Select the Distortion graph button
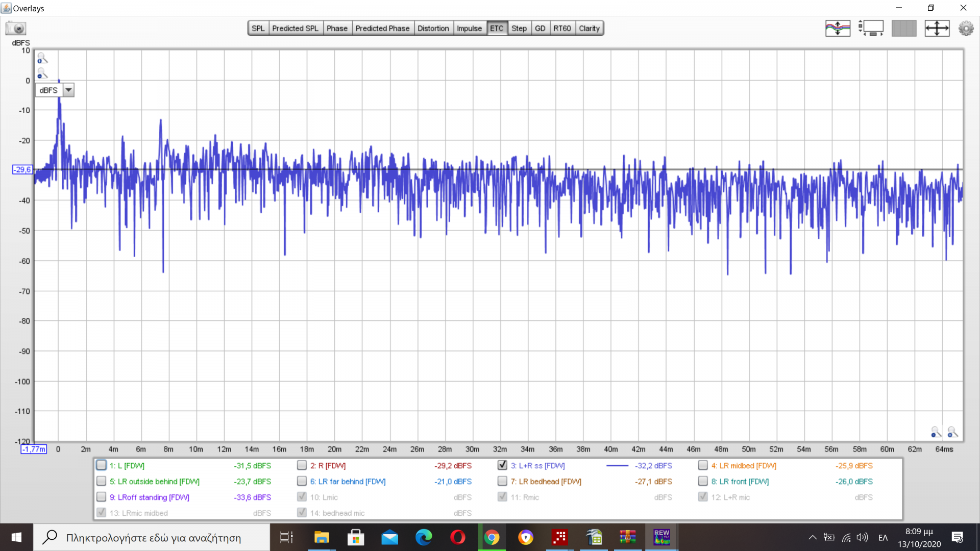This screenshot has height=551, width=980. (433, 28)
